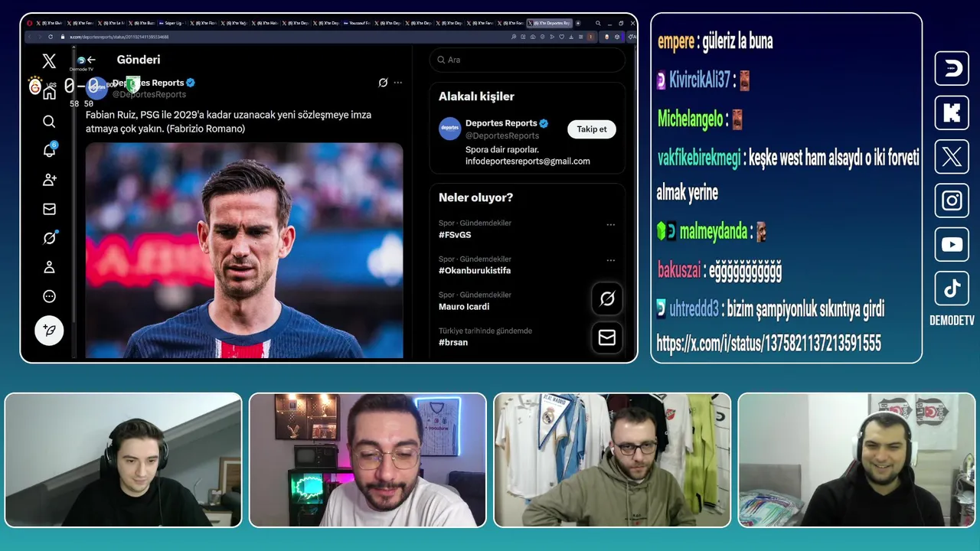Click chat username uhtreddd3
Viewport: 980px width, 551px height.
pyautogui.click(x=694, y=309)
